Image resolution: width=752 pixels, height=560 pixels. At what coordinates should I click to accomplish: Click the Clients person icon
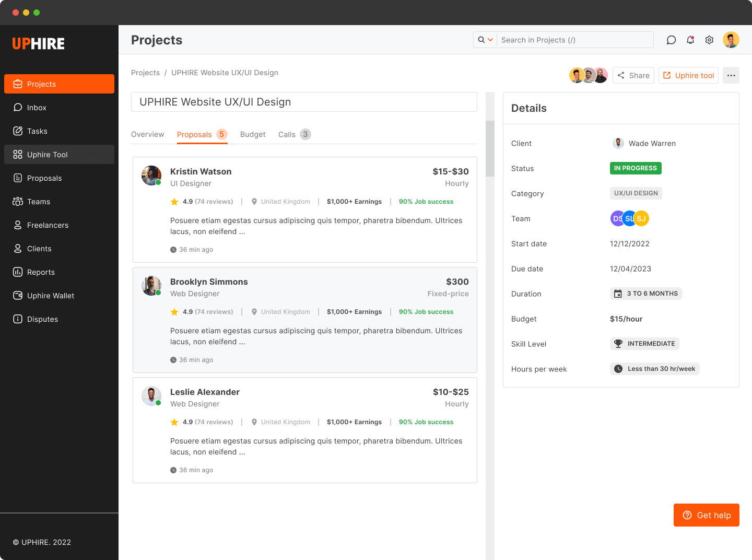coord(18,249)
